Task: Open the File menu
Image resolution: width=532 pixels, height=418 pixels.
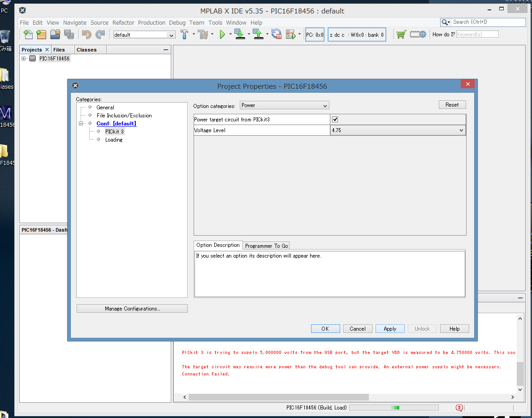Action: point(24,23)
